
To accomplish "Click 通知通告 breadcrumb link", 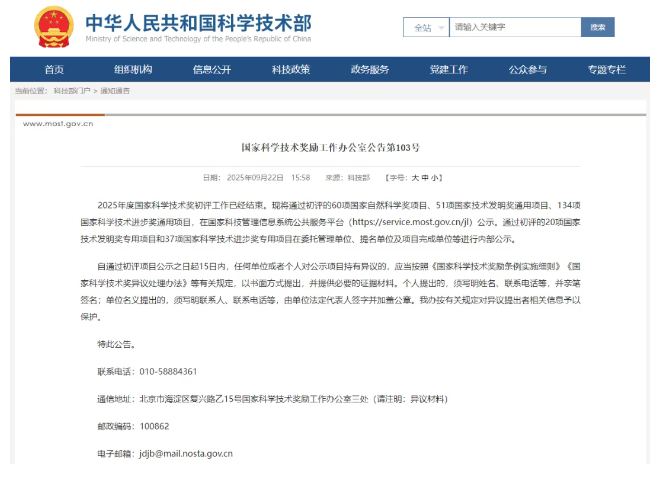I will [x=115, y=91].
